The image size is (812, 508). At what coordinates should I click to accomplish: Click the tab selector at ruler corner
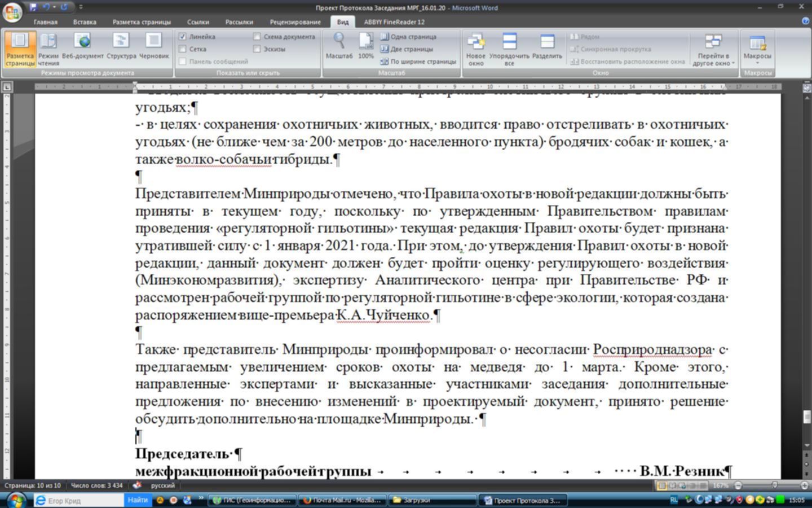coord(7,87)
